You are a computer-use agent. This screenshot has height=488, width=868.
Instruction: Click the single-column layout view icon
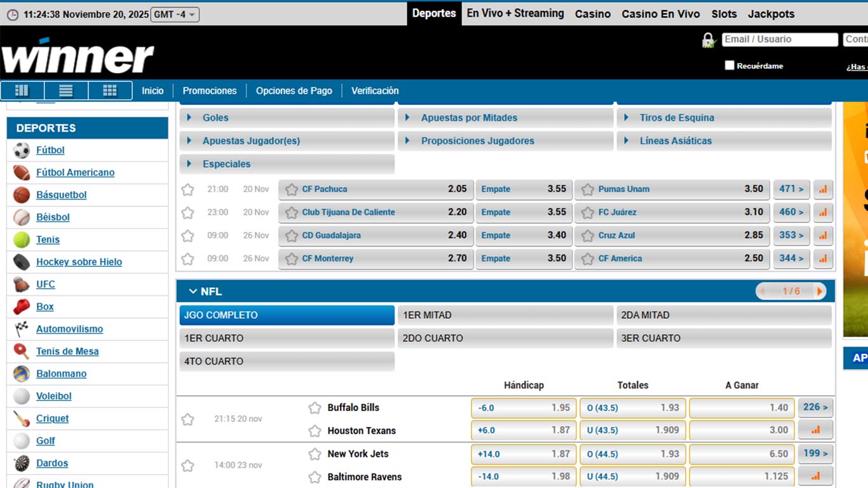(x=66, y=91)
